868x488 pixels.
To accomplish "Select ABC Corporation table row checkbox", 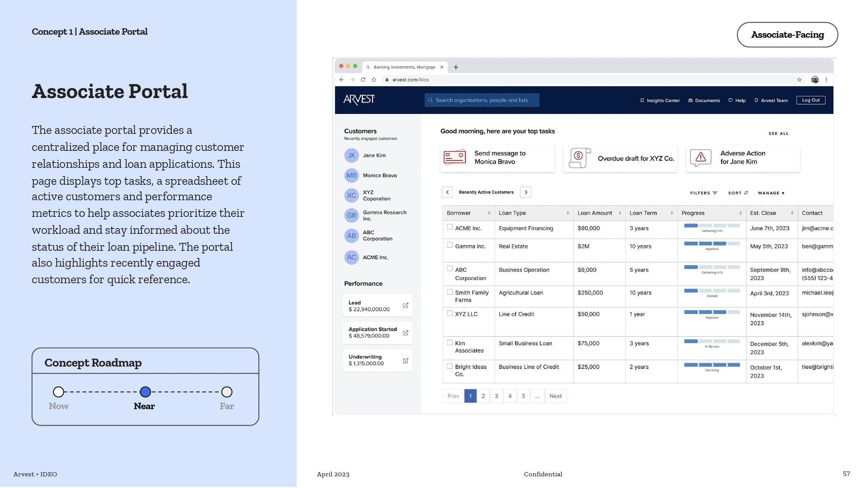I will 449,269.
